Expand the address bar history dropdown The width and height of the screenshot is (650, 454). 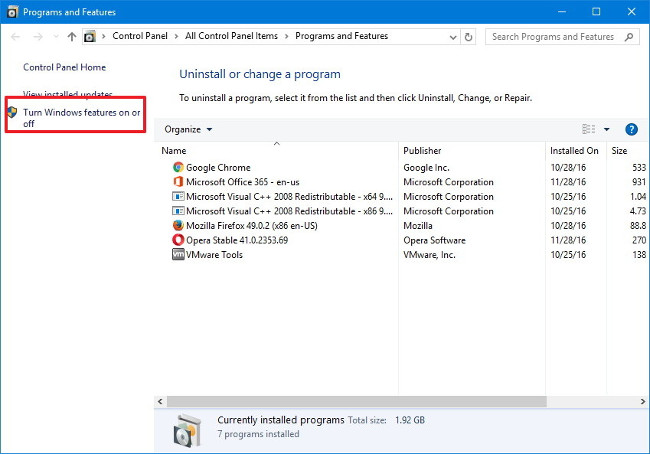(453, 37)
